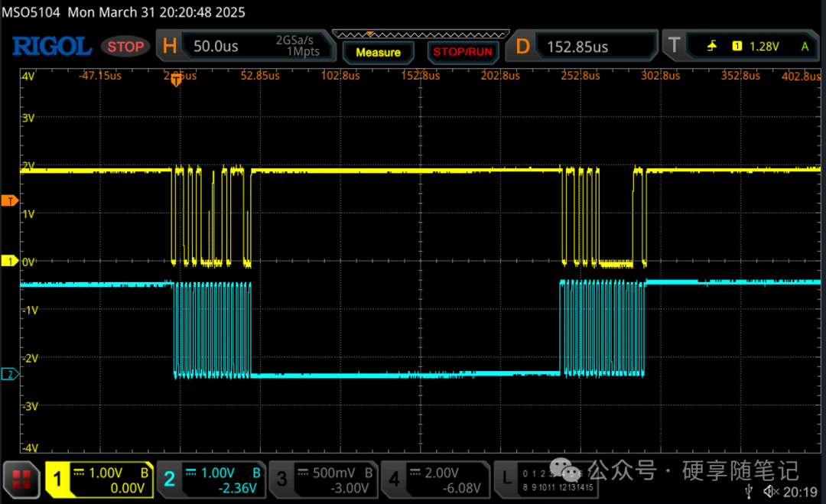Enable Channel 4 by tapping its label
Screen dimensions: 826x504
393,478
